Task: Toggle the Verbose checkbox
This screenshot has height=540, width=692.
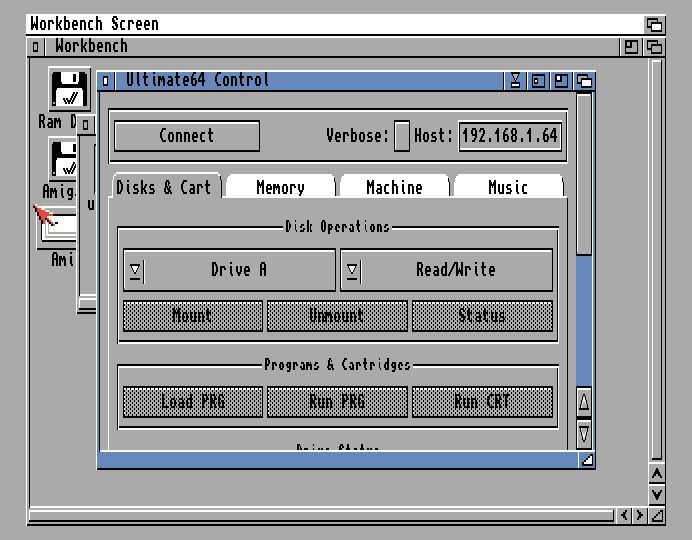Action: click(402, 136)
